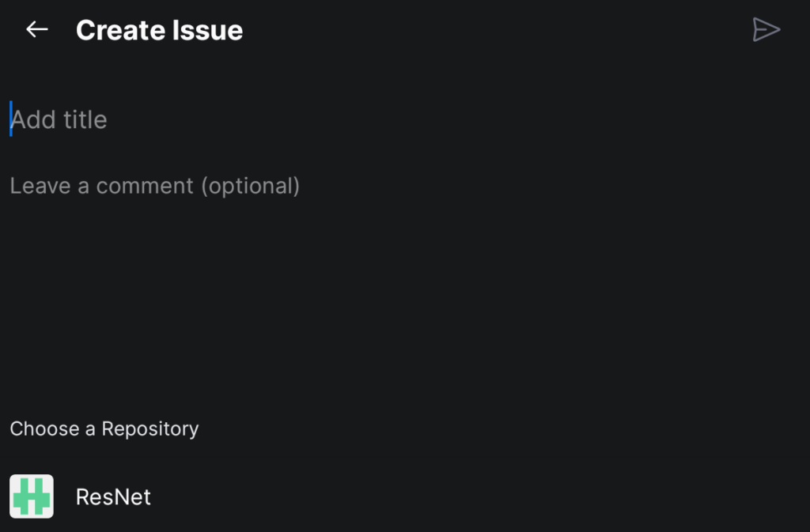The width and height of the screenshot is (810, 532).
Task: Tap the back arrow to exit Create Issue
Action: 36,29
